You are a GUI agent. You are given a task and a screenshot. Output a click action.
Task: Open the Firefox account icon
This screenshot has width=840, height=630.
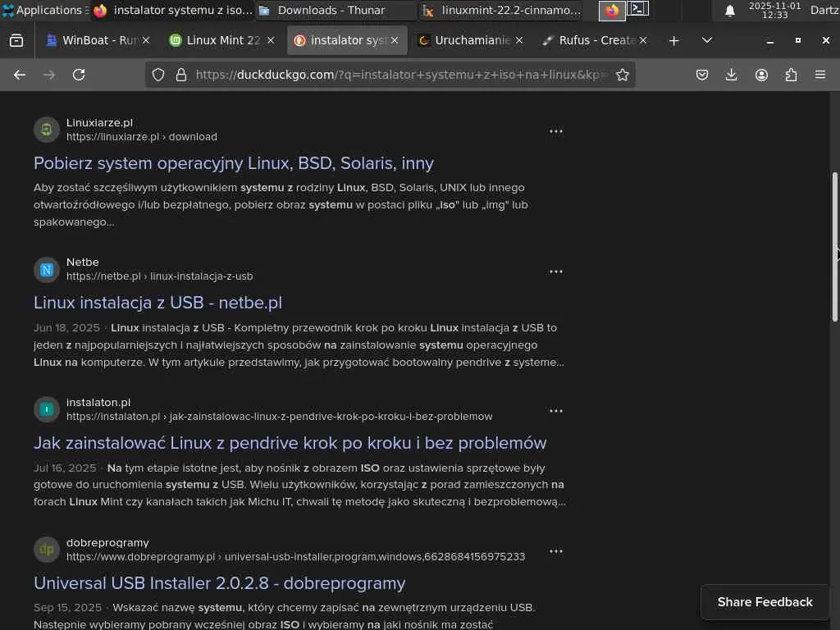click(x=761, y=75)
